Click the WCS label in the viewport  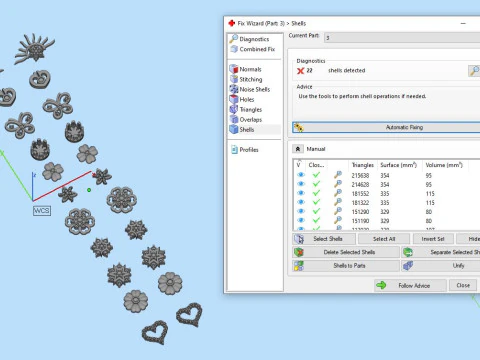pyautogui.click(x=42, y=211)
